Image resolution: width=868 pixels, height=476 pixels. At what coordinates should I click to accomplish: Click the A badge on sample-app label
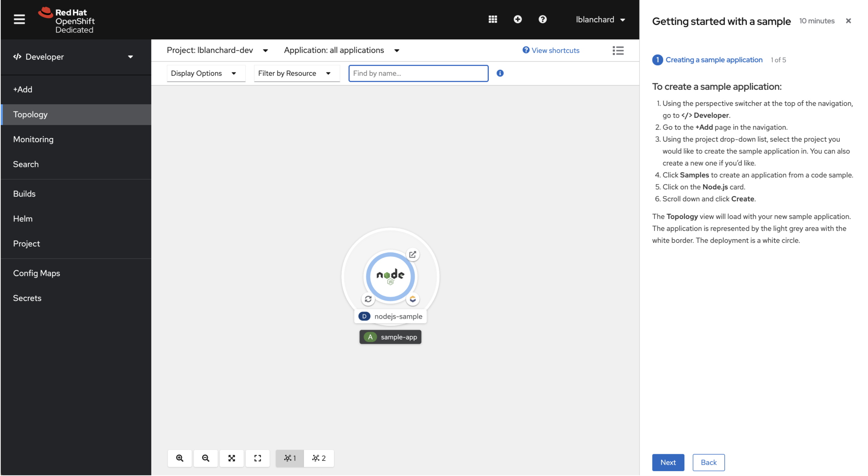[370, 337]
